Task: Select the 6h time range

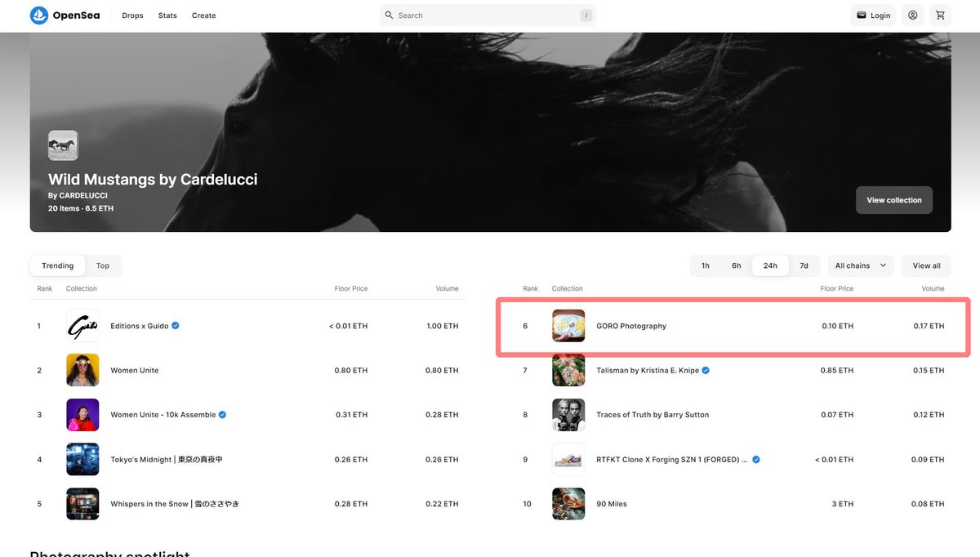Action: tap(737, 265)
